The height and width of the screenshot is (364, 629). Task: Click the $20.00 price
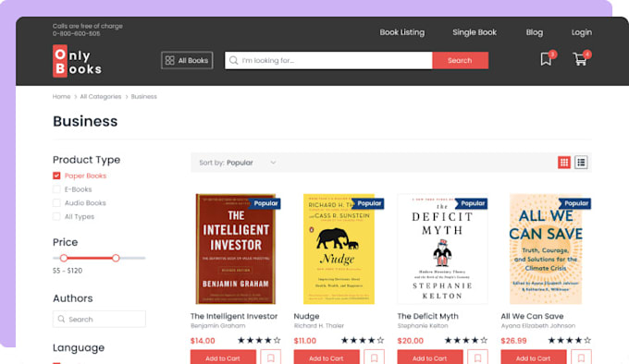point(410,341)
